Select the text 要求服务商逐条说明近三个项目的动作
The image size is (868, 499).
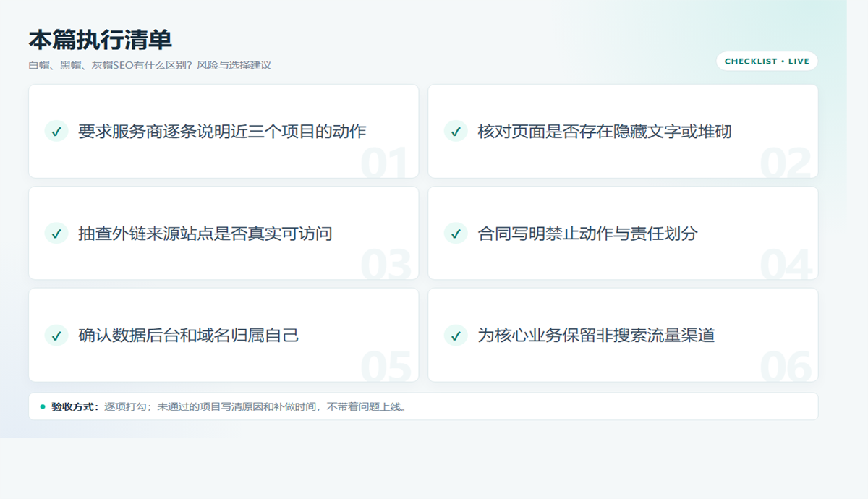(222, 131)
